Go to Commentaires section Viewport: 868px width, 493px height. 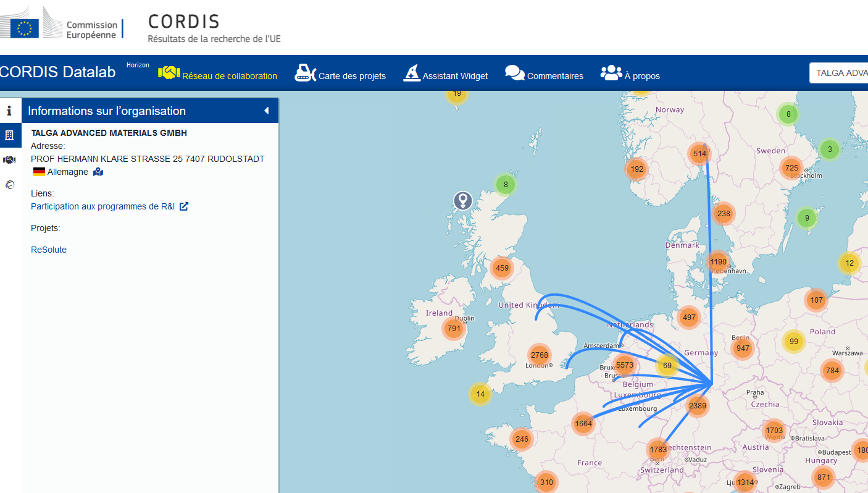pos(544,75)
